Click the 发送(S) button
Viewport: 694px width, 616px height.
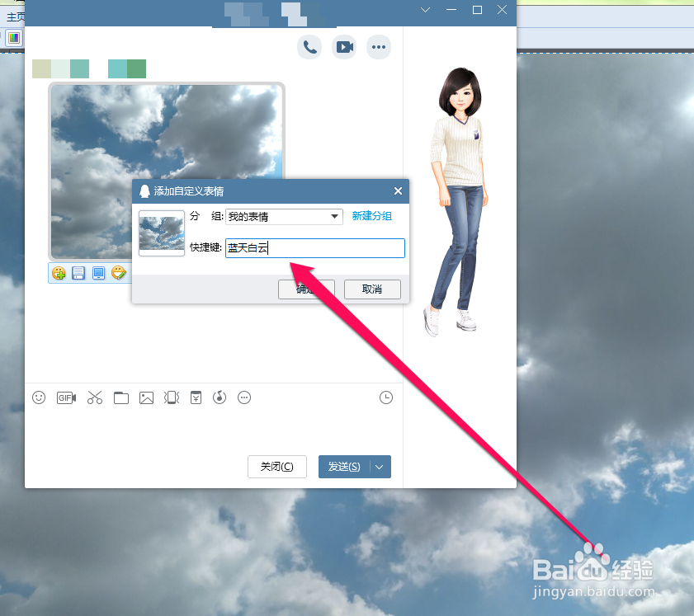[344, 467]
